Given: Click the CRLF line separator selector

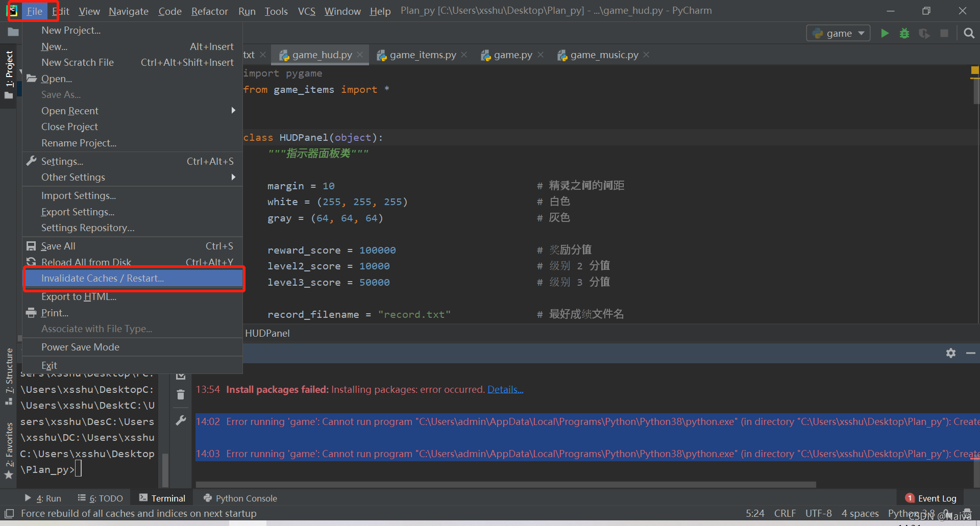Looking at the screenshot, I should tap(785, 513).
